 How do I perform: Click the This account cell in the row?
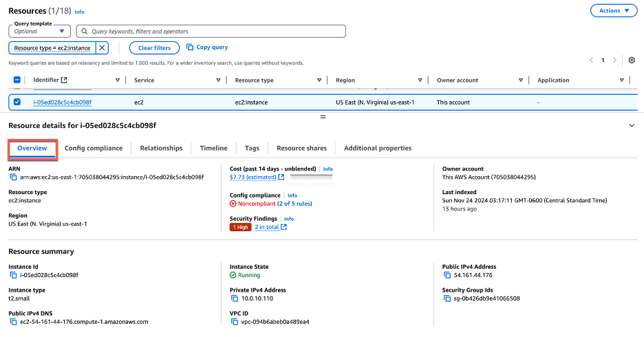coord(453,102)
